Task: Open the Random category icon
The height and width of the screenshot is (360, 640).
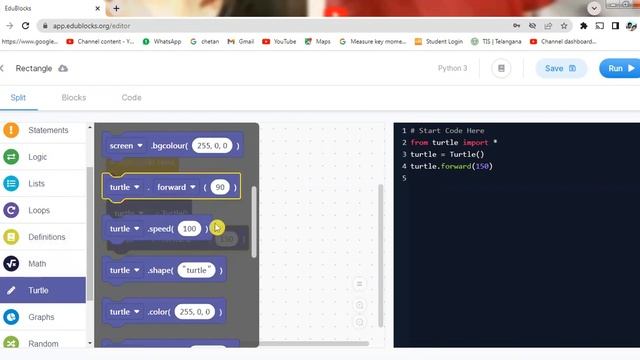Action: tap(11, 343)
